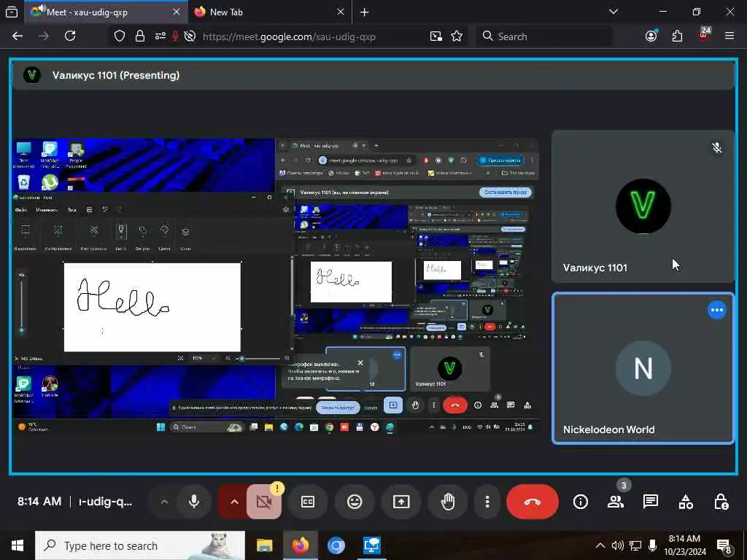Open picture-in-picture icon in address bar
The image size is (747, 560).
436,36
